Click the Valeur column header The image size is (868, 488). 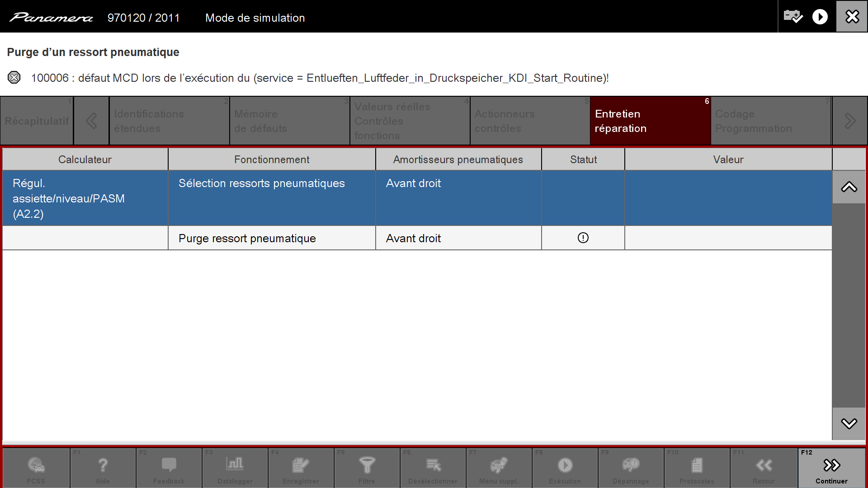point(728,160)
